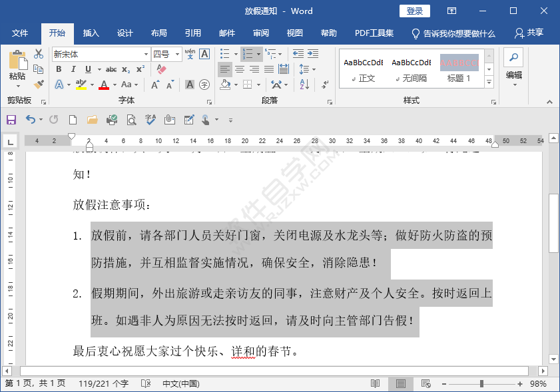Toggle bold formatting
The height and width of the screenshot is (392, 560).
59,69
